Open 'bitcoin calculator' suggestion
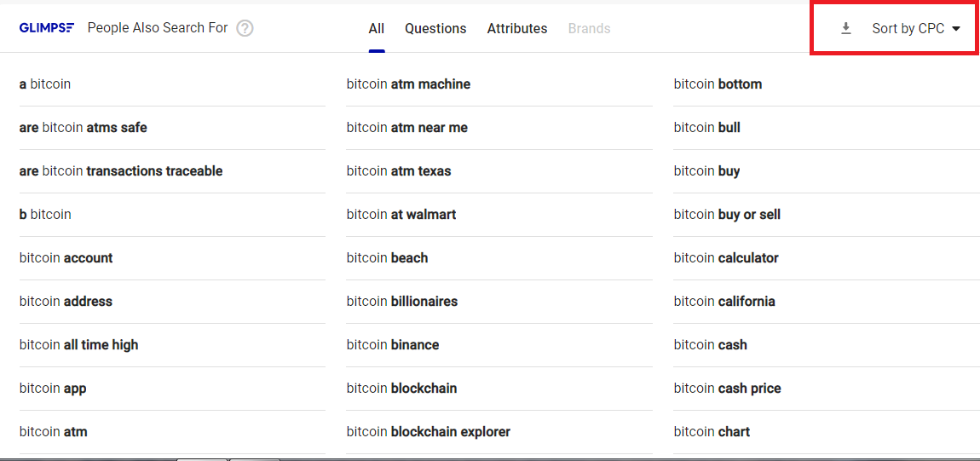 point(726,258)
